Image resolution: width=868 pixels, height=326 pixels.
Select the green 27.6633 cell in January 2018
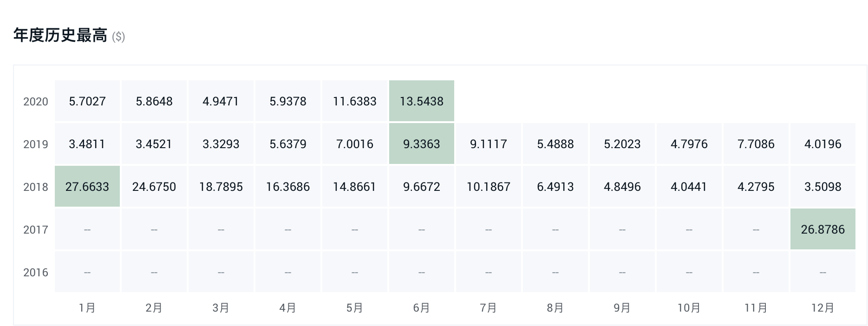pyautogui.click(x=87, y=187)
